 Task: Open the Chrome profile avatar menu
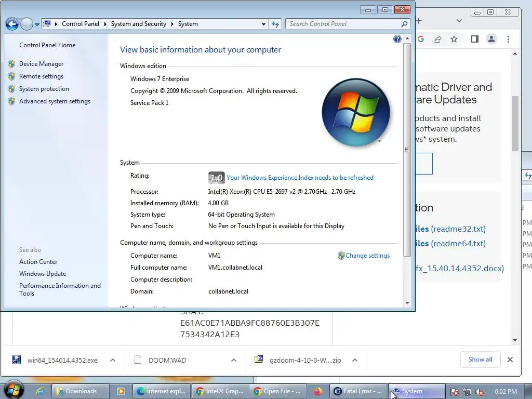(491, 39)
